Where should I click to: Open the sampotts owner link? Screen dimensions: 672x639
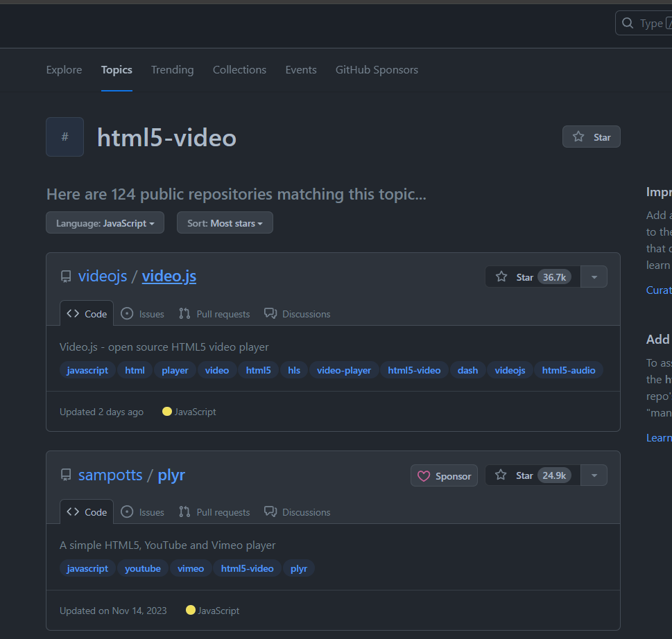tap(110, 475)
